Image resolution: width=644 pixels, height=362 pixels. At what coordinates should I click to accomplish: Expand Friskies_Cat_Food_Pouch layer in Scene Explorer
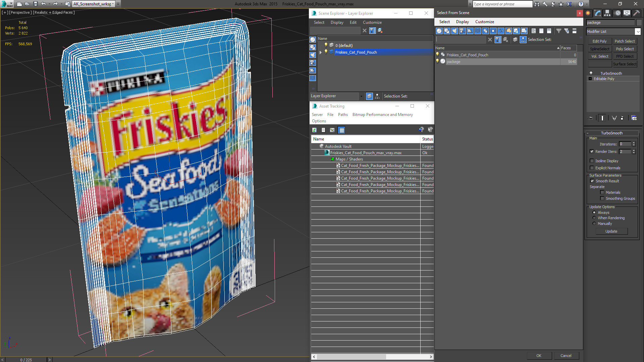tap(321, 52)
